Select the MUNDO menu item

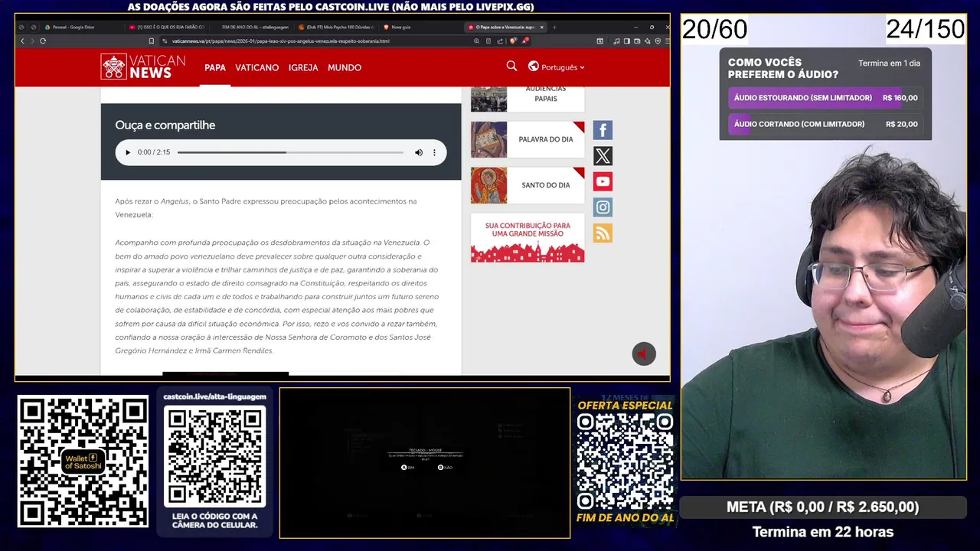point(345,67)
